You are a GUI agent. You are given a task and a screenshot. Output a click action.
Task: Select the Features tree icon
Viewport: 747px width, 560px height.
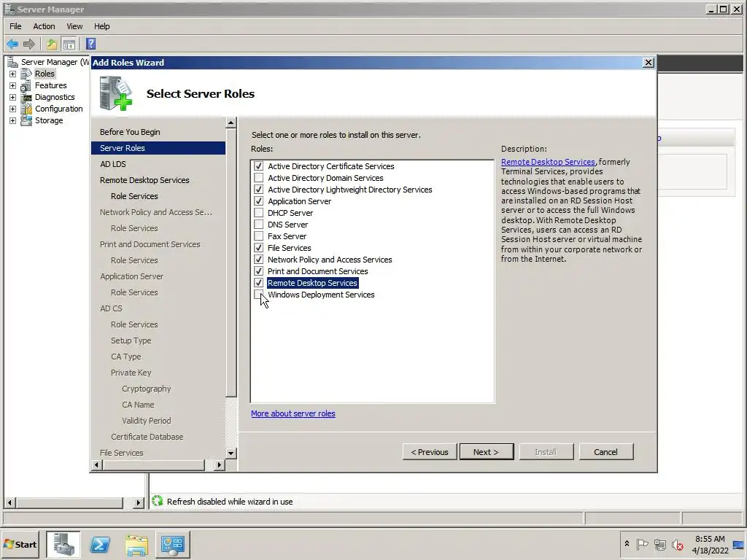click(26, 86)
